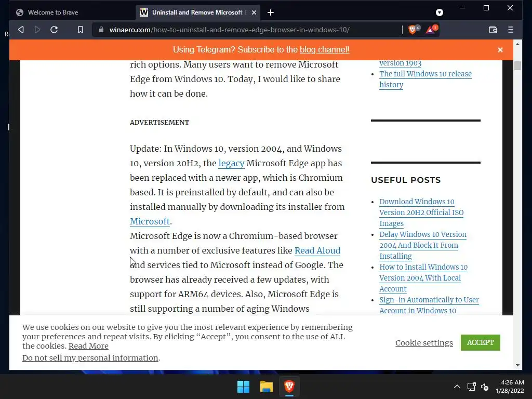Open the version 1903 sidebar link
This screenshot has height=399, width=532.
tap(401, 63)
